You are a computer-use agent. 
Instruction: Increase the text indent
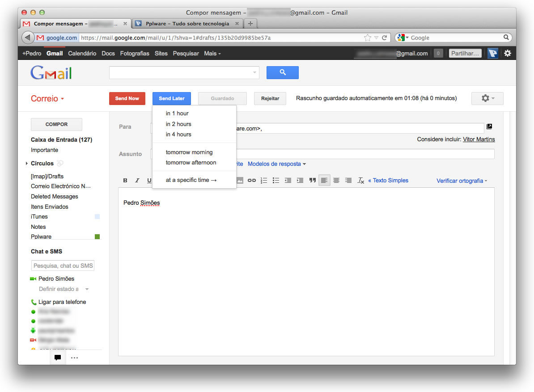pos(300,180)
